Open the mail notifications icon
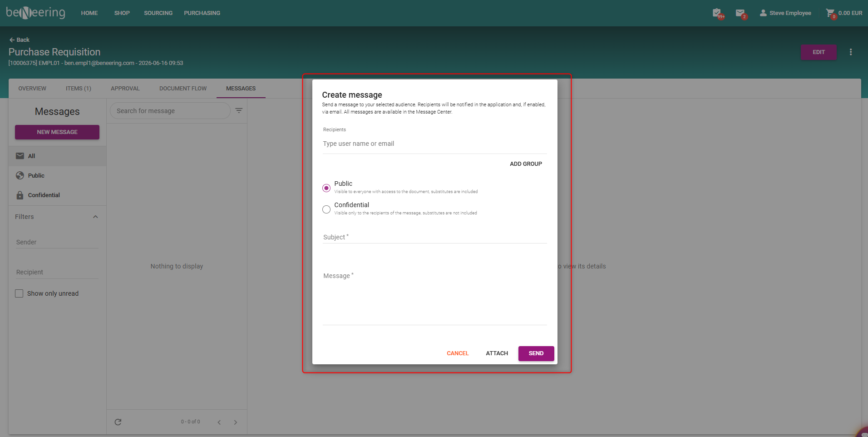Image resolution: width=868 pixels, height=437 pixels. (x=740, y=13)
